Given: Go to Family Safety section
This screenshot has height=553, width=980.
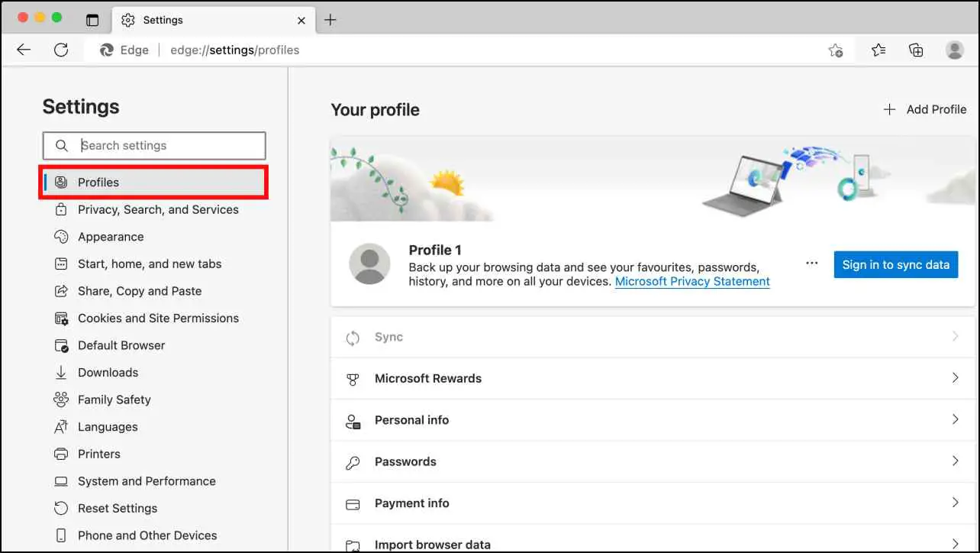Looking at the screenshot, I should click(154, 399).
